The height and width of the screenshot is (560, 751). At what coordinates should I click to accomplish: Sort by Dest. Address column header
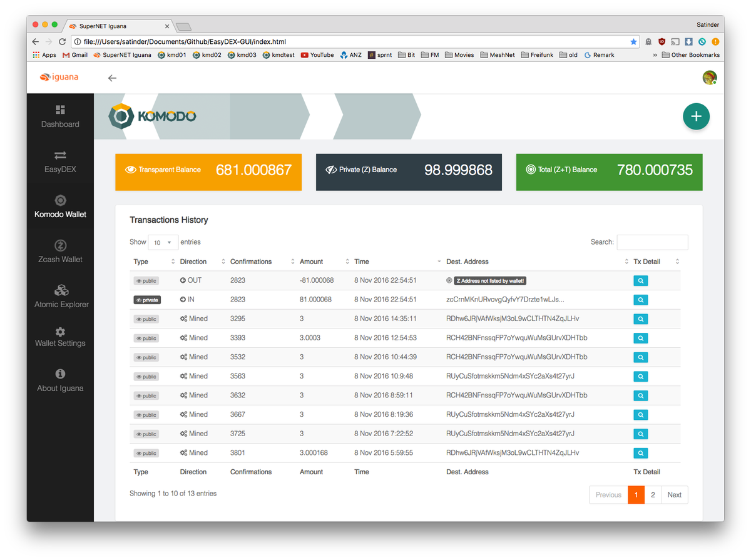click(x=536, y=262)
